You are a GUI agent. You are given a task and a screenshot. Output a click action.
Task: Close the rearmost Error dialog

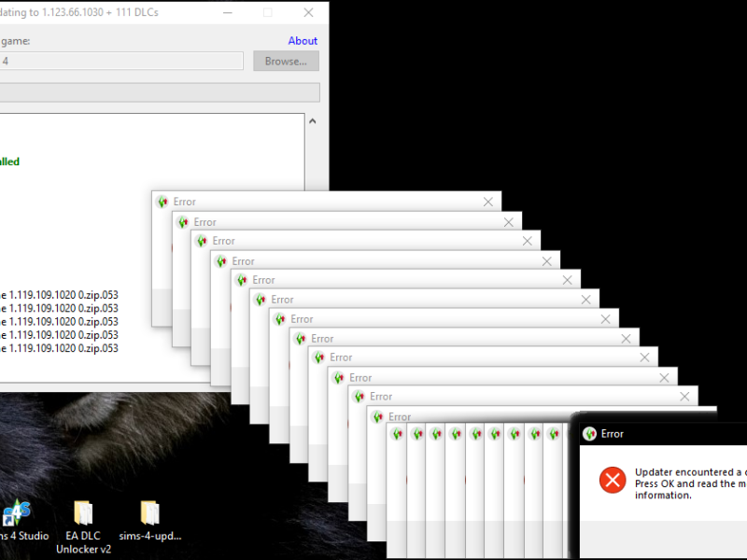pos(487,202)
